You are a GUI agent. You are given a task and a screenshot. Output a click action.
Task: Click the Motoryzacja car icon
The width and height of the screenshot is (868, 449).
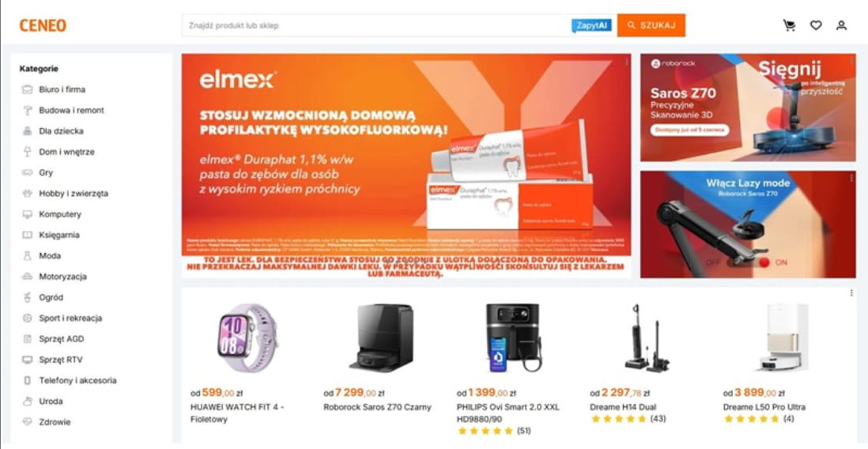coord(27,276)
